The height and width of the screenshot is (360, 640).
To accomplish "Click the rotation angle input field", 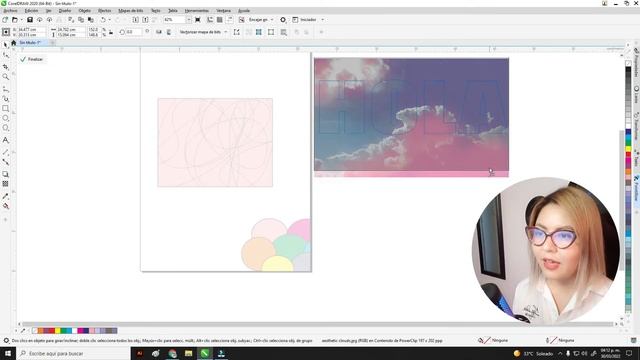I will [134, 32].
